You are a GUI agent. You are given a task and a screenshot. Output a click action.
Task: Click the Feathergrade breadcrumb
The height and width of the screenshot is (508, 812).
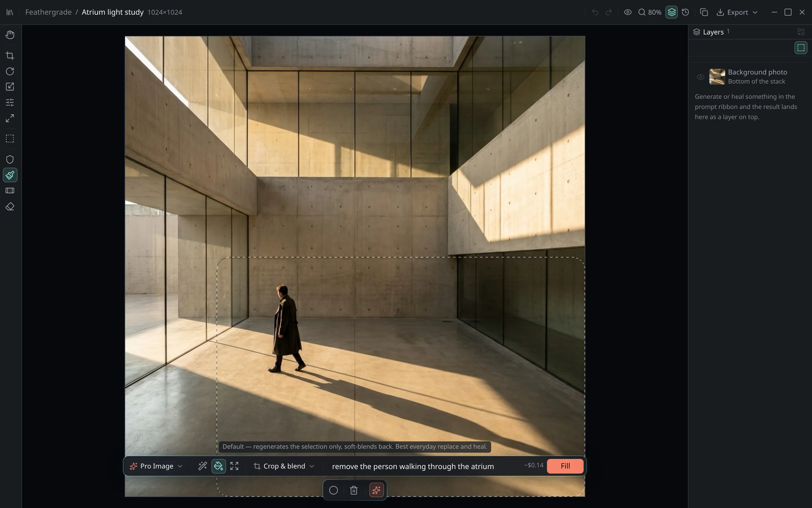pyautogui.click(x=48, y=12)
